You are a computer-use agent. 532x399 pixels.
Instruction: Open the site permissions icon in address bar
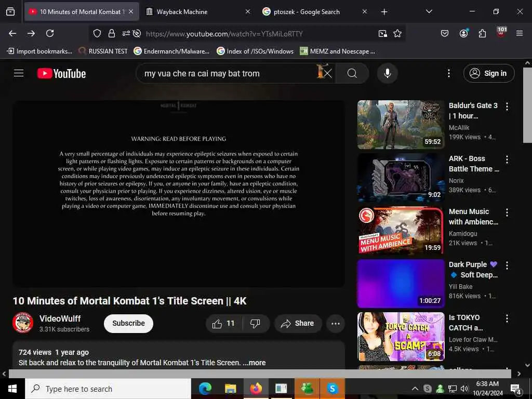tap(126, 33)
